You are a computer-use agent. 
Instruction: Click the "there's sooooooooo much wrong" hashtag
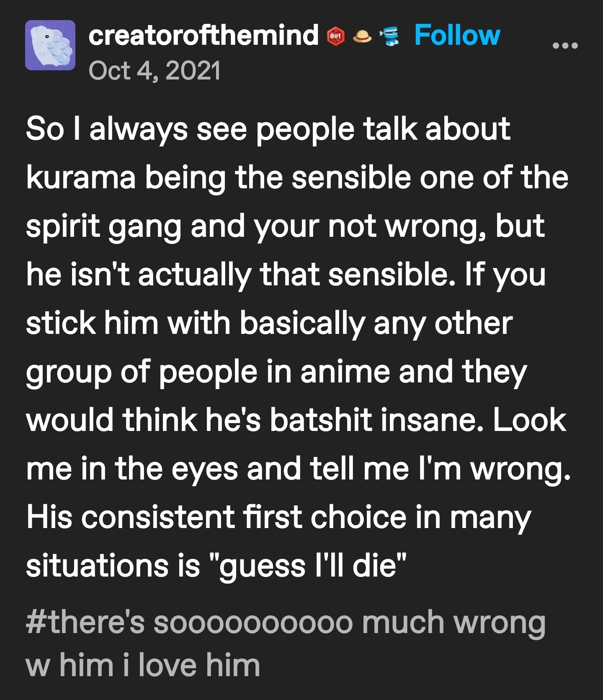coord(286,622)
